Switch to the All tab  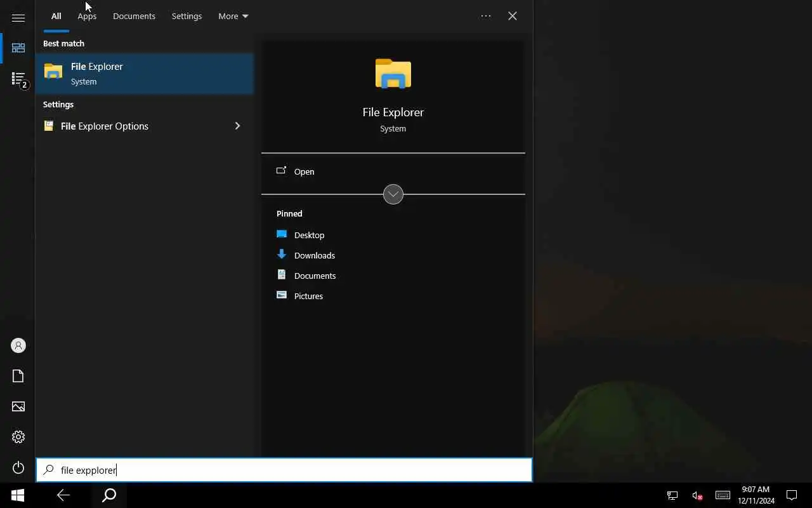click(56, 16)
